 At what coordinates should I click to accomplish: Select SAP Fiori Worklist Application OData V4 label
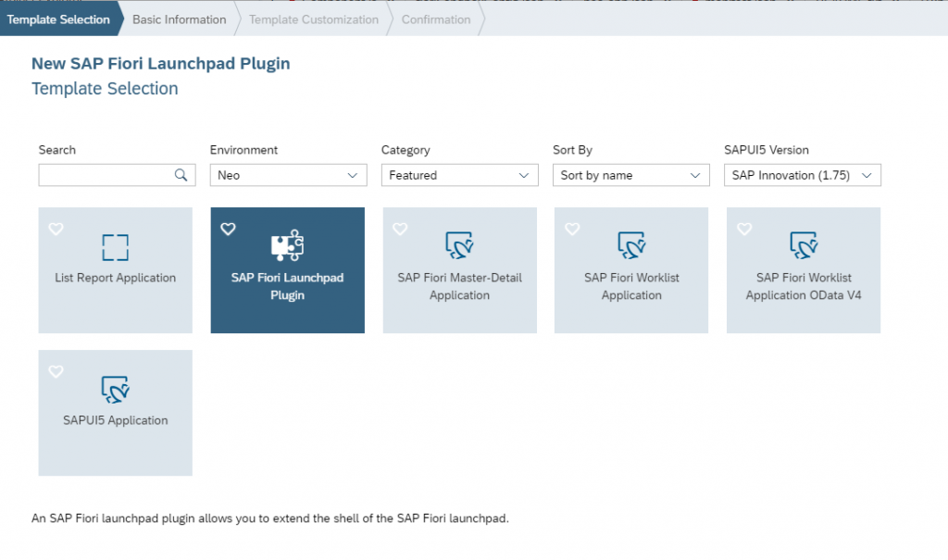804,286
